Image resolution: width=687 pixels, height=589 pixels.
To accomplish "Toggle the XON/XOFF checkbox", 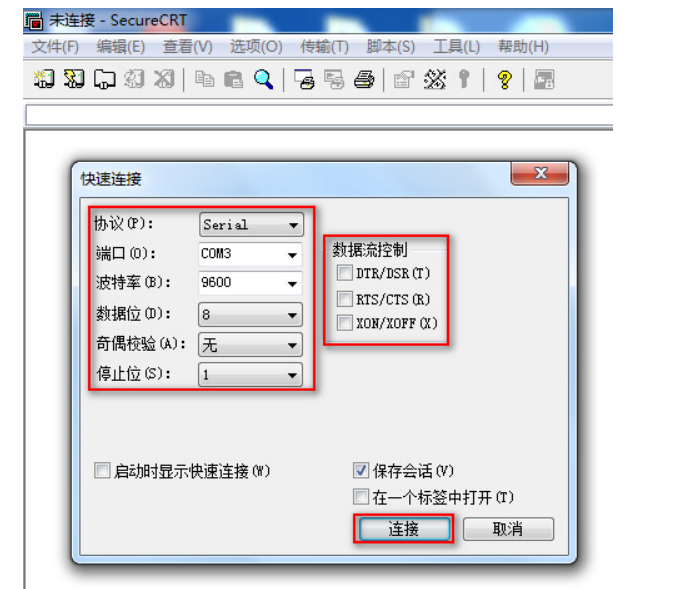I will pyautogui.click(x=344, y=323).
